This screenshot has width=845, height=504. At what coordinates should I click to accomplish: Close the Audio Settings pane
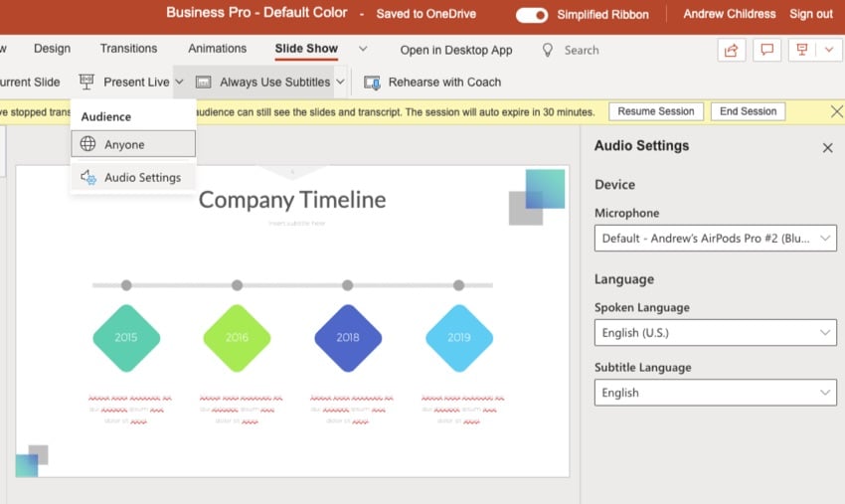(827, 147)
